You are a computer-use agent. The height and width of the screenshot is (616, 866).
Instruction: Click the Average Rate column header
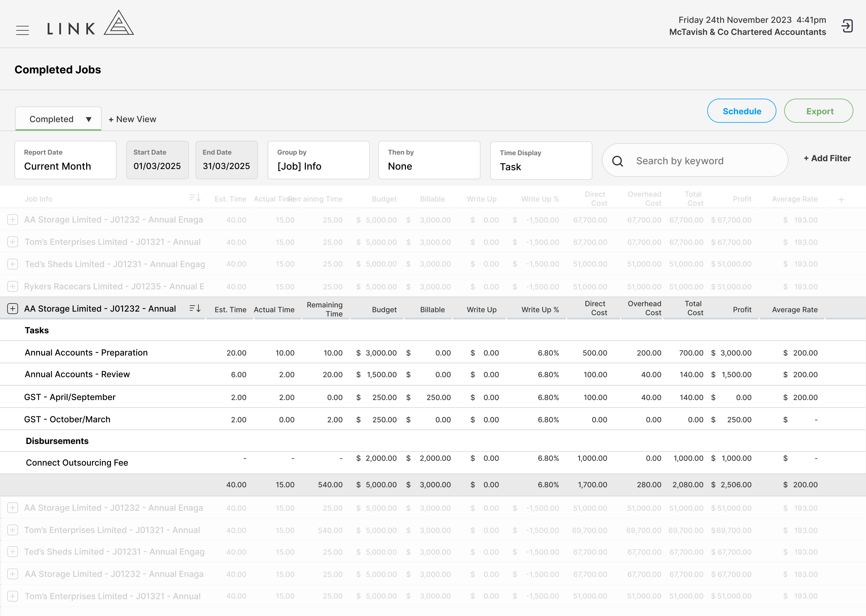click(795, 310)
